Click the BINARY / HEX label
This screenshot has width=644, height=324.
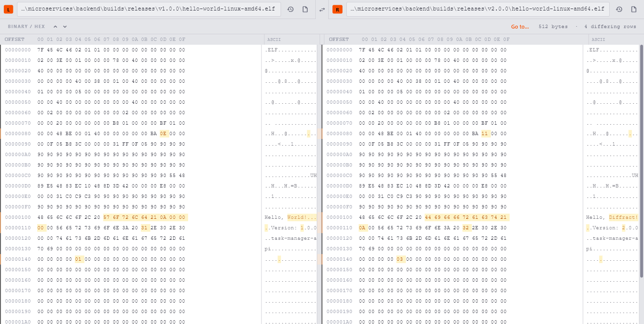click(x=26, y=27)
